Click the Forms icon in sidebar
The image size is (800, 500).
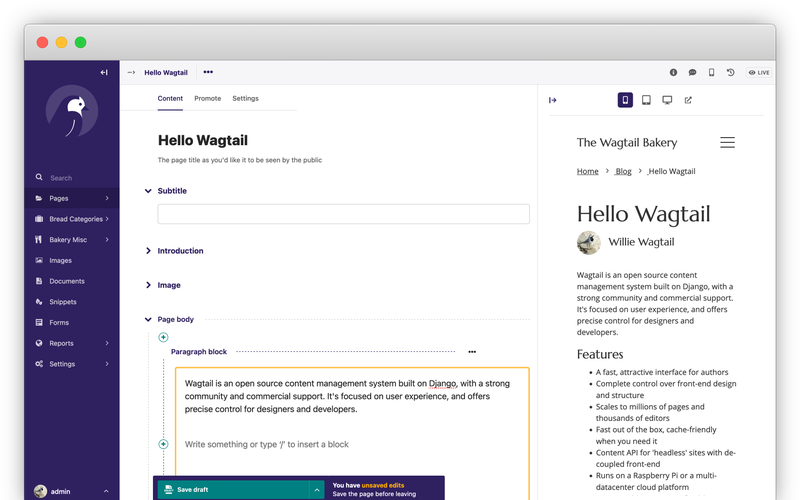pyautogui.click(x=39, y=322)
